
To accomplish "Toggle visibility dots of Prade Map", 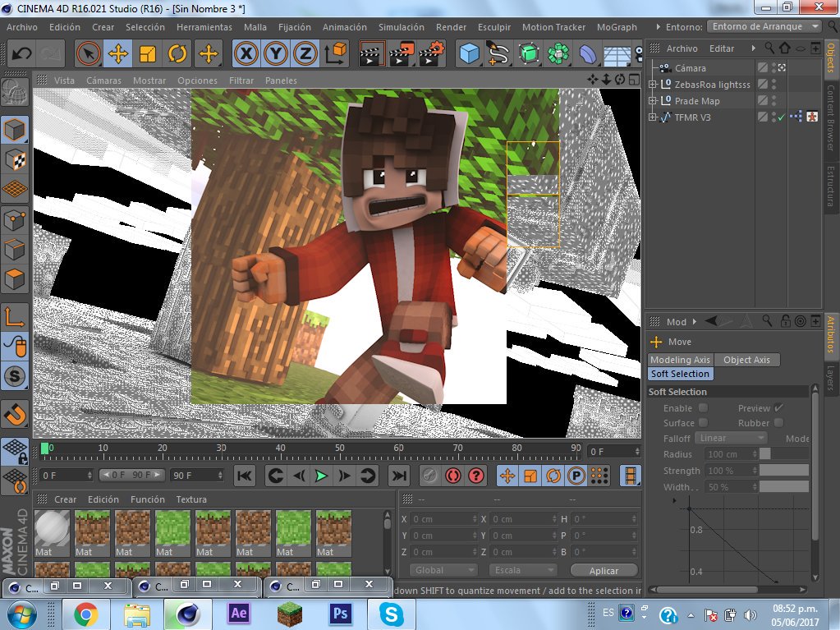I will click(x=774, y=101).
